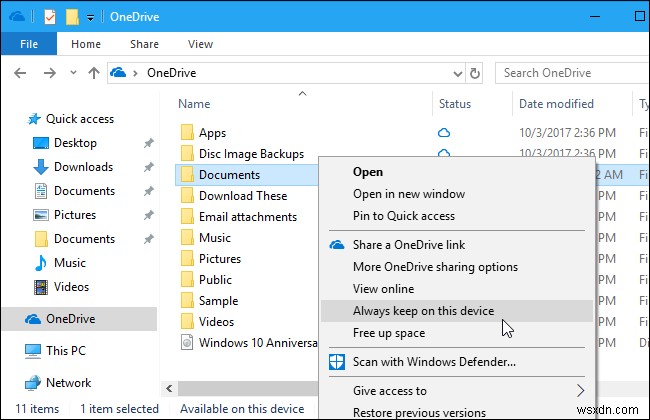Expand the Give access to submenu
The width and height of the screenshot is (650, 420).
point(457,391)
